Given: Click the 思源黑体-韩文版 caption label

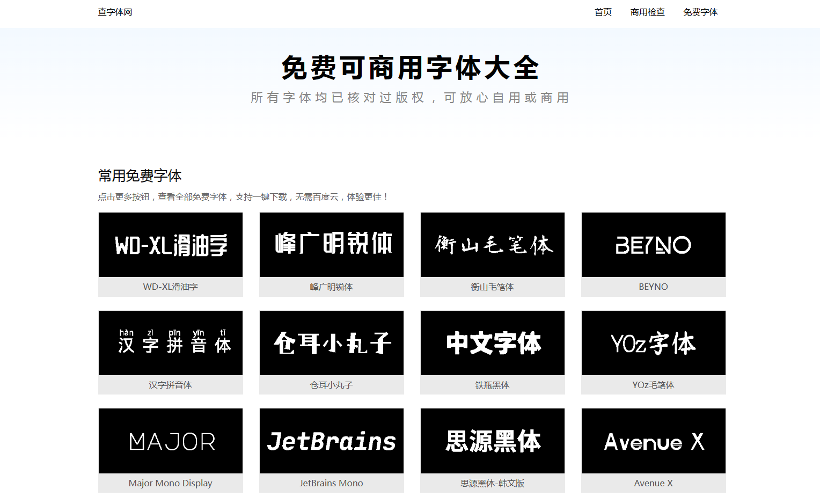Looking at the screenshot, I should point(493,484).
